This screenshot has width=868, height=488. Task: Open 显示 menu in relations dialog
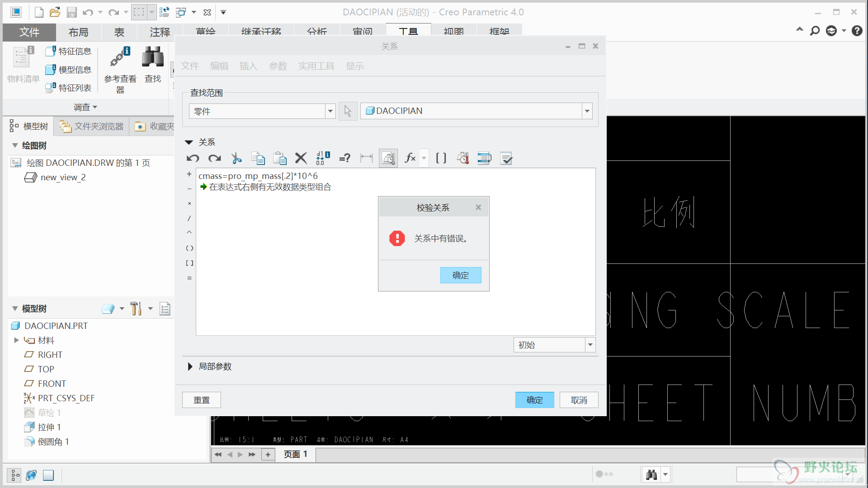(355, 66)
